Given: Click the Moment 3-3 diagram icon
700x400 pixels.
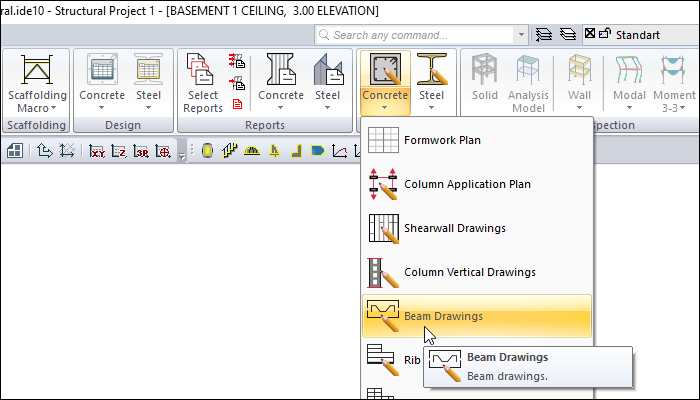Looking at the screenshot, I should click(x=674, y=69).
